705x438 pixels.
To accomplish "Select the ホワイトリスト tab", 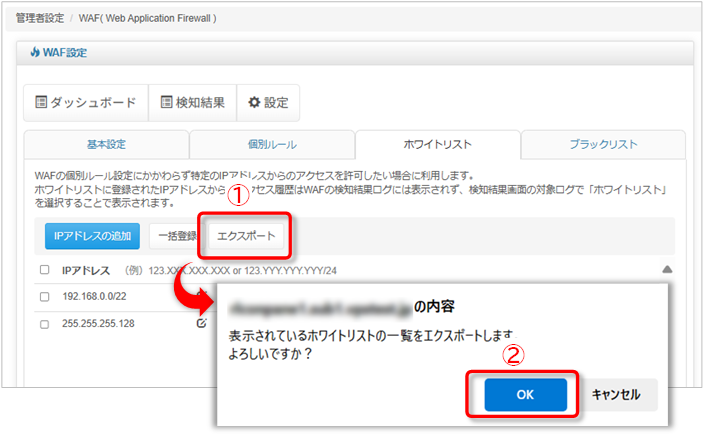I will tap(438, 144).
